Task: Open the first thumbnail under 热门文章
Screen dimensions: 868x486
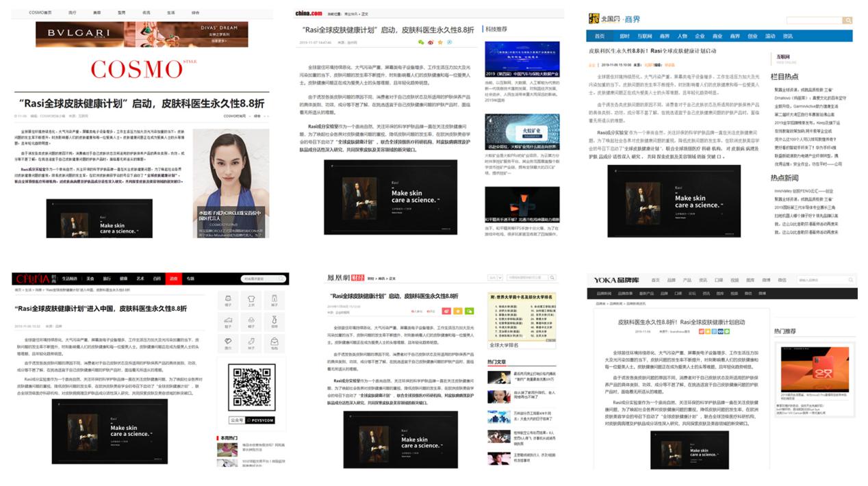Action: pyautogui.click(x=499, y=377)
